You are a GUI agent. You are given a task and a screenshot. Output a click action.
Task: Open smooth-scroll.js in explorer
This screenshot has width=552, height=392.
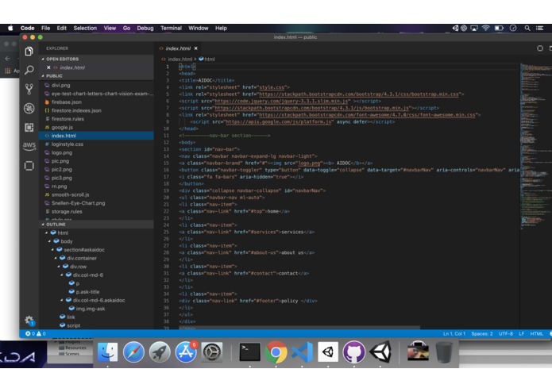[x=70, y=194]
